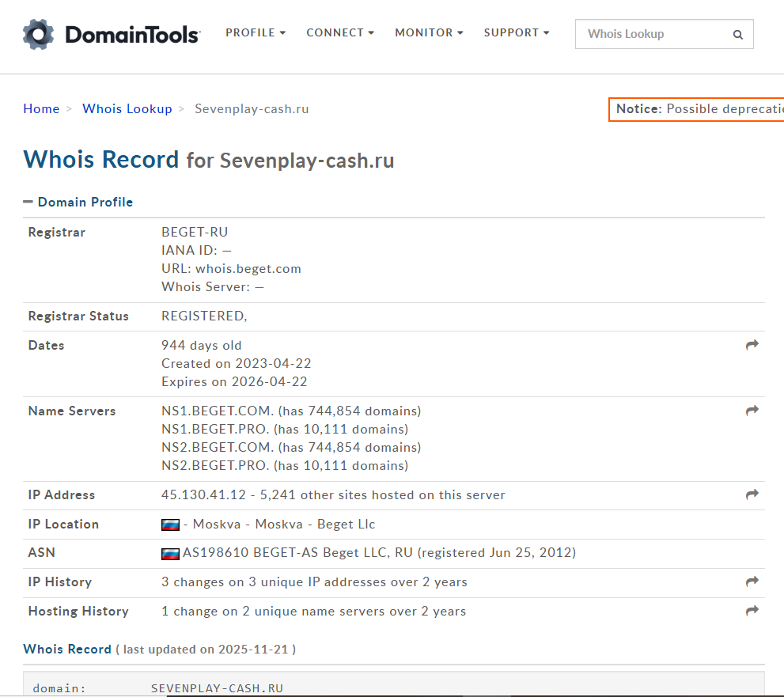
Task: Click the IP History row label
Action: point(60,582)
